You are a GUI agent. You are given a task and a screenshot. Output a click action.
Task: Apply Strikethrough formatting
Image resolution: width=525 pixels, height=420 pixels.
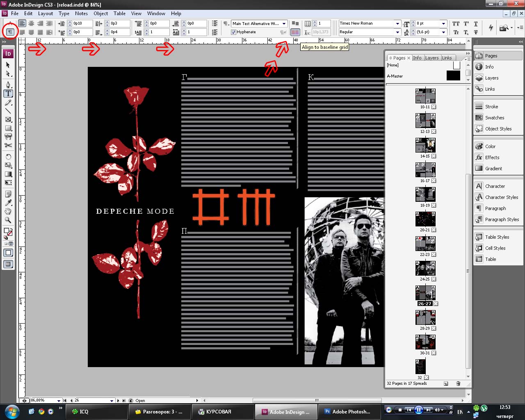click(x=476, y=32)
